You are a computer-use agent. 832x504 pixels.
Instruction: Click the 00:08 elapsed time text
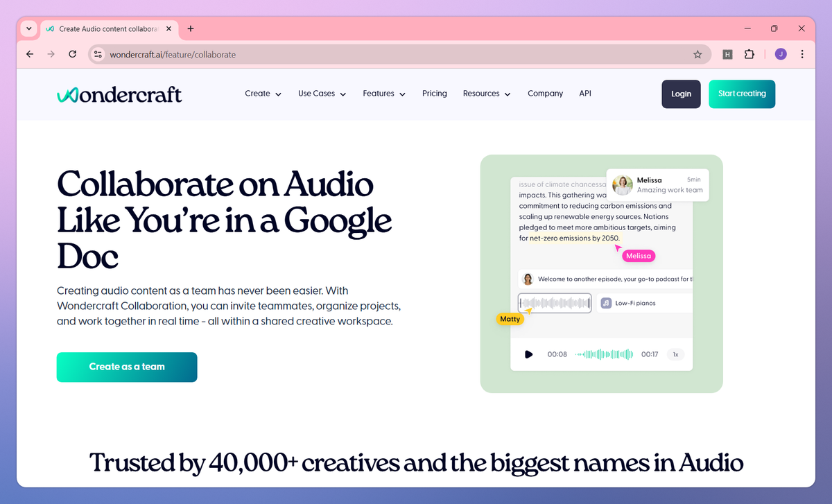tap(557, 354)
